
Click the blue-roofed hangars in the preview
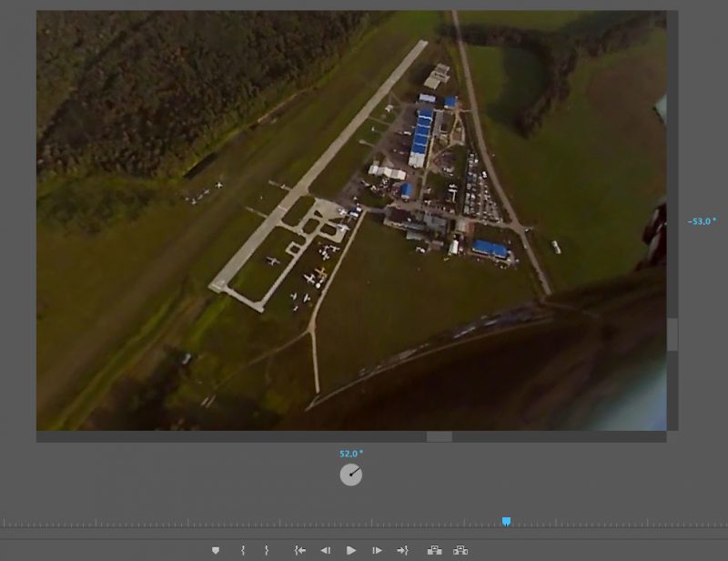421,137
